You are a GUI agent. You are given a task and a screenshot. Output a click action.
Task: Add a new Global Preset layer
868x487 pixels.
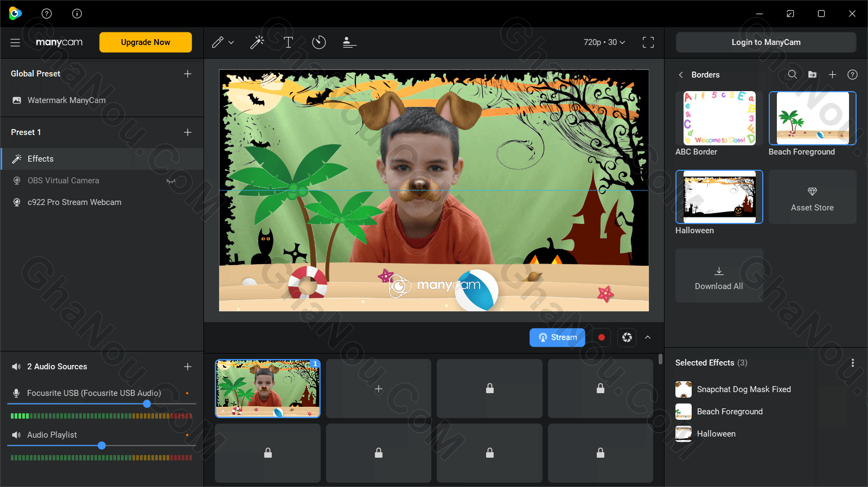(188, 74)
